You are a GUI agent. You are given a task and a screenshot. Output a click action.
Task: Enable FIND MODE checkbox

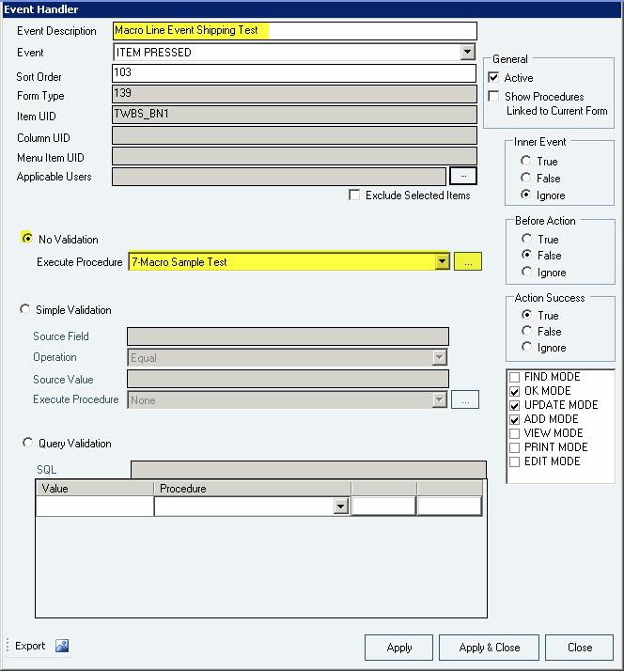[514, 377]
